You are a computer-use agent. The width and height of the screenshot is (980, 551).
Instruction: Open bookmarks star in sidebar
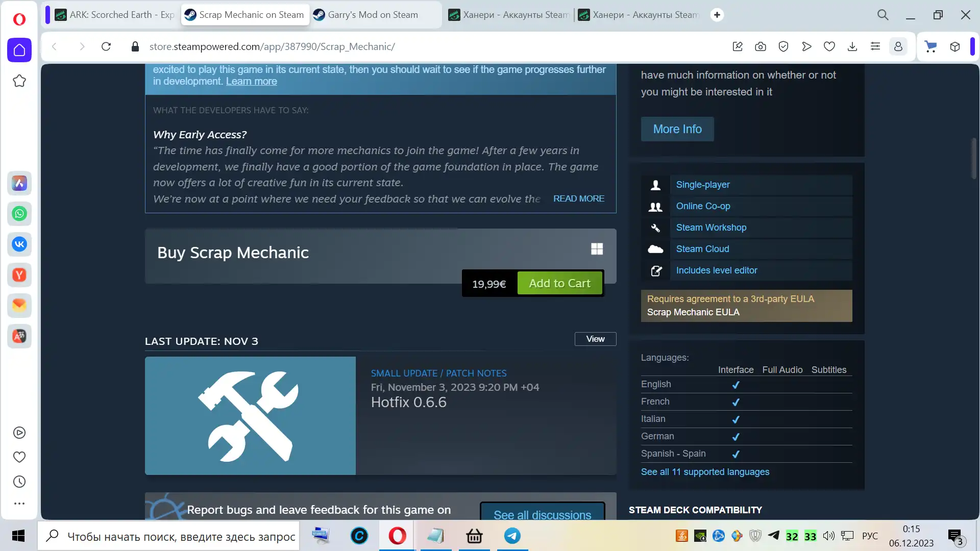pyautogui.click(x=19, y=81)
